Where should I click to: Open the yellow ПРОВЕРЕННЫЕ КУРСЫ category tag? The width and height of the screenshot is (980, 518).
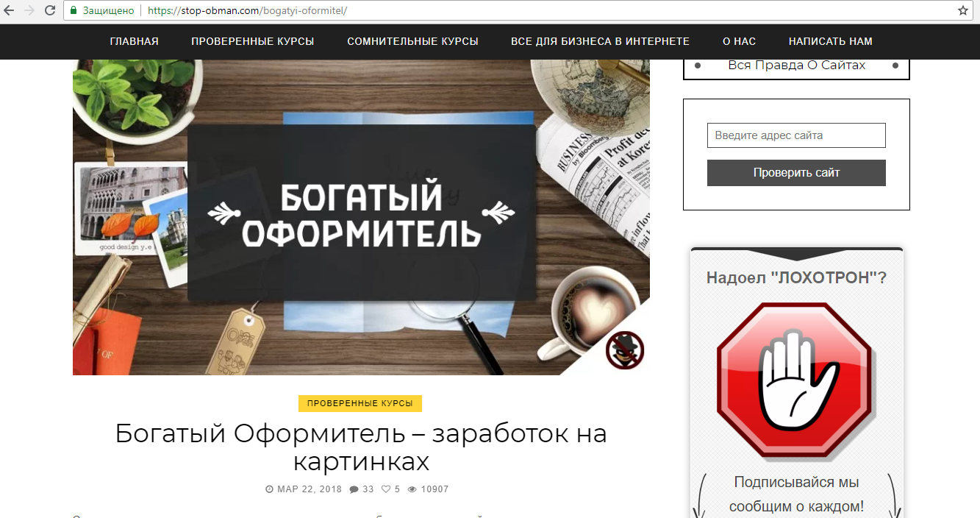tap(360, 403)
